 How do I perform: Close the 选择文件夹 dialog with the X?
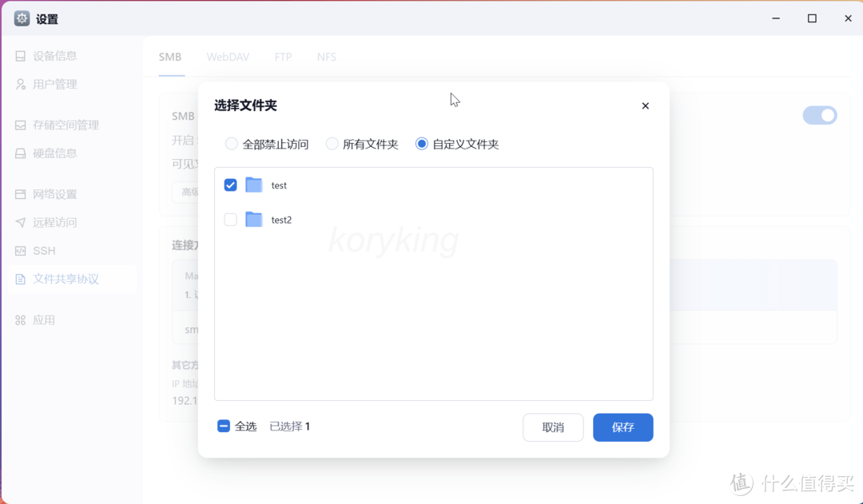pyautogui.click(x=645, y=105)
